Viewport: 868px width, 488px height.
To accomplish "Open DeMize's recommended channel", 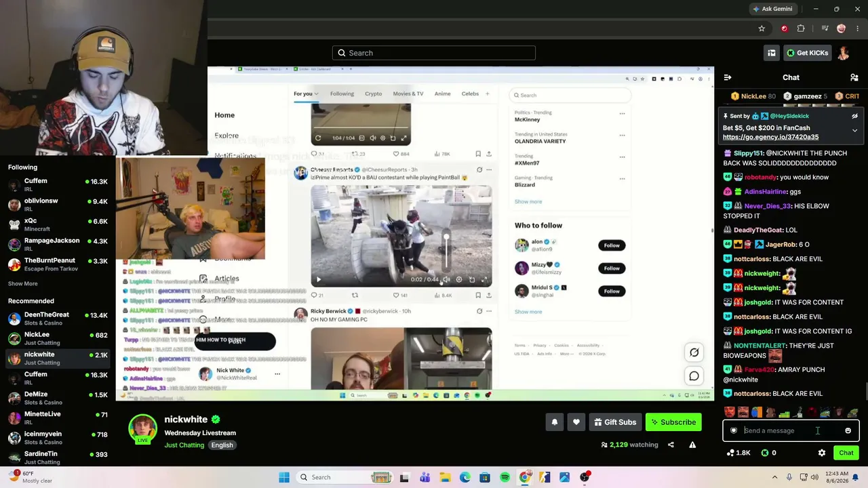I will point(58,398).
